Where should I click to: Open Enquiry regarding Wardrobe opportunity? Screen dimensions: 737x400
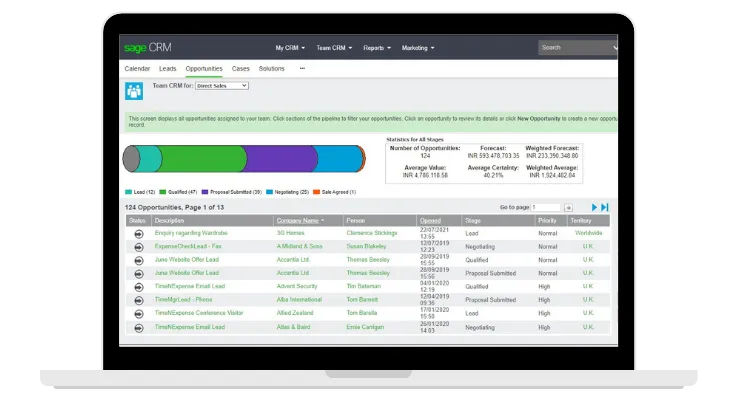[191, 233]
